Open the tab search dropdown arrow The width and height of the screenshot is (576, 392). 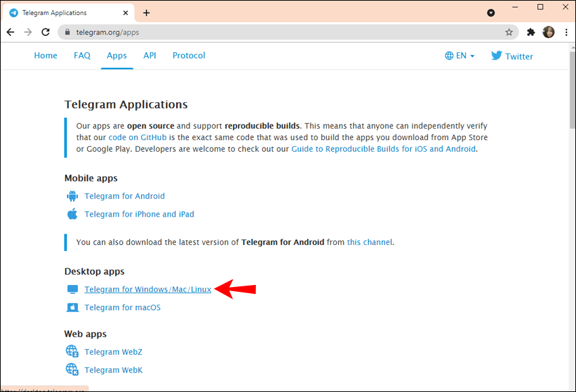[x=491, y=13]
